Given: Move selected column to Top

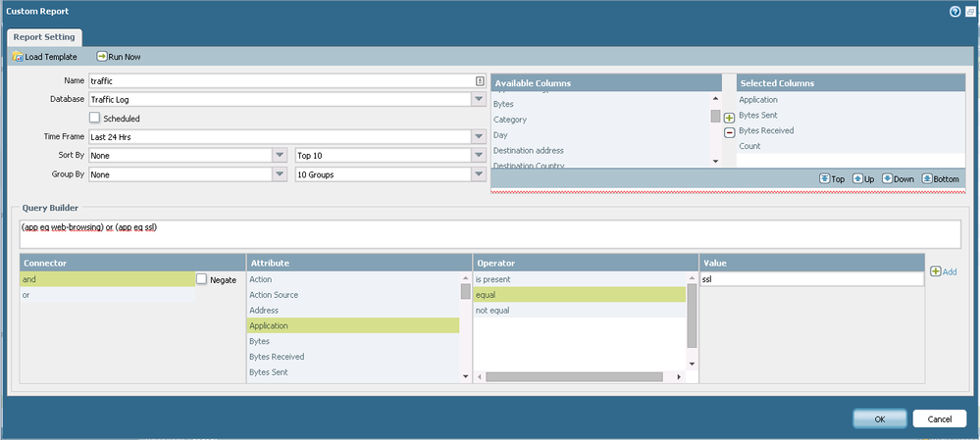Looking at the screenshot, I should pos(830,179).
